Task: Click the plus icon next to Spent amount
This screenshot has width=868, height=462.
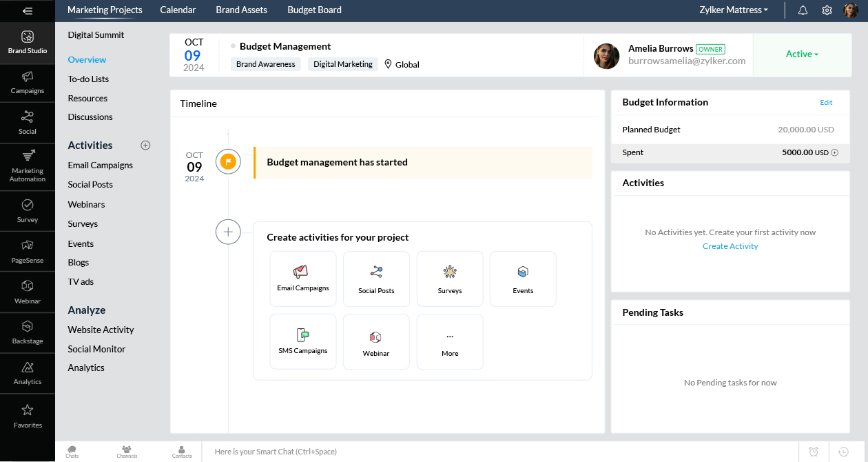Action: point(835,153)
